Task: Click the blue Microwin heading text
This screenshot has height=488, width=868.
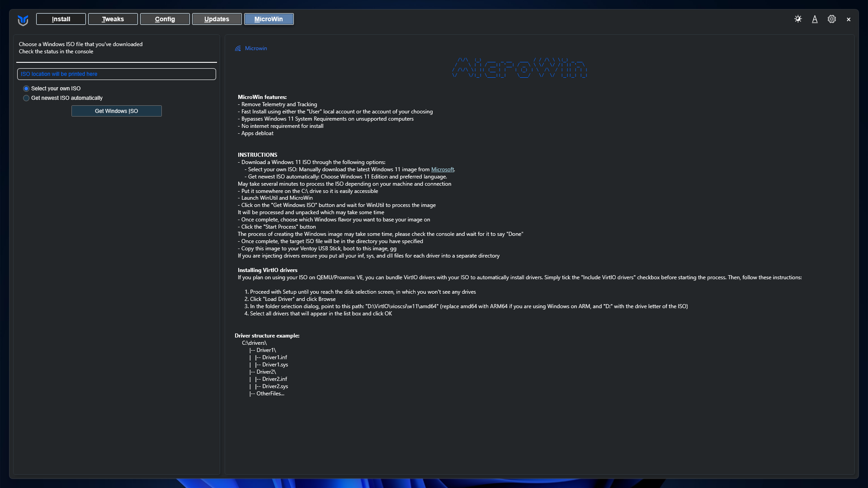Action: [x=256, y=48]
